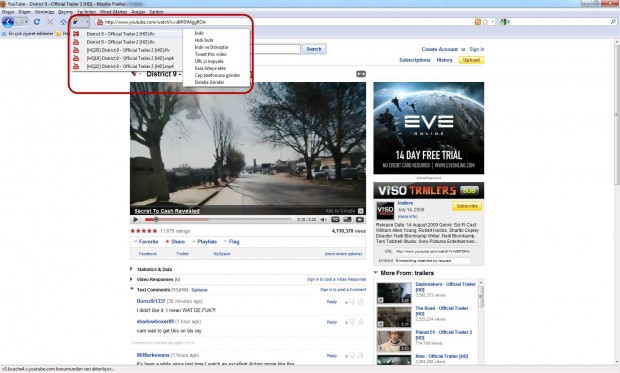Viewport: 620px width, 373px height.
Task: Click the video URL field in the sidebar
Action: [x=432, y=251]
